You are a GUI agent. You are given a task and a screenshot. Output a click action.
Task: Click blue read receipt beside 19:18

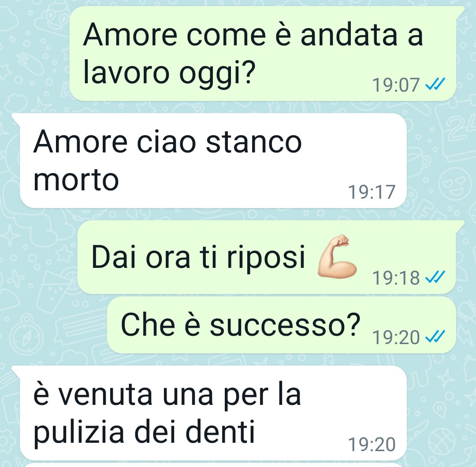pyautogui.click(x=435, y=277)
